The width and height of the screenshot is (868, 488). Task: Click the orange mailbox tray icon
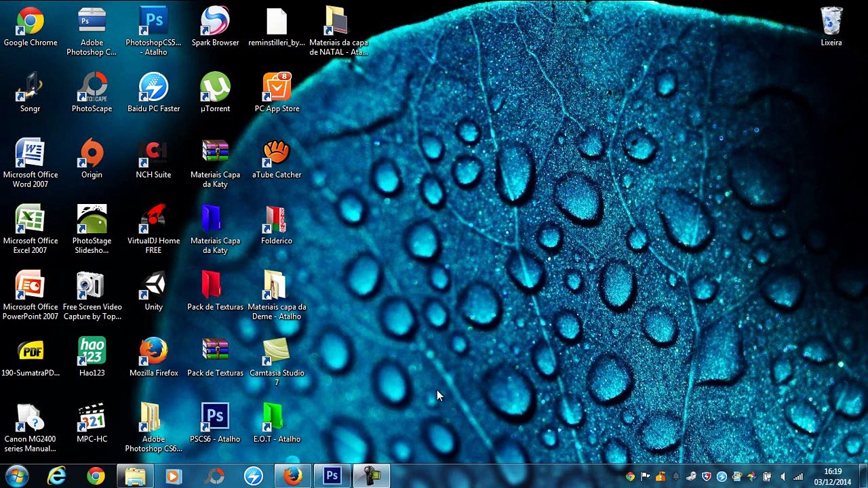tap(660, 476)
